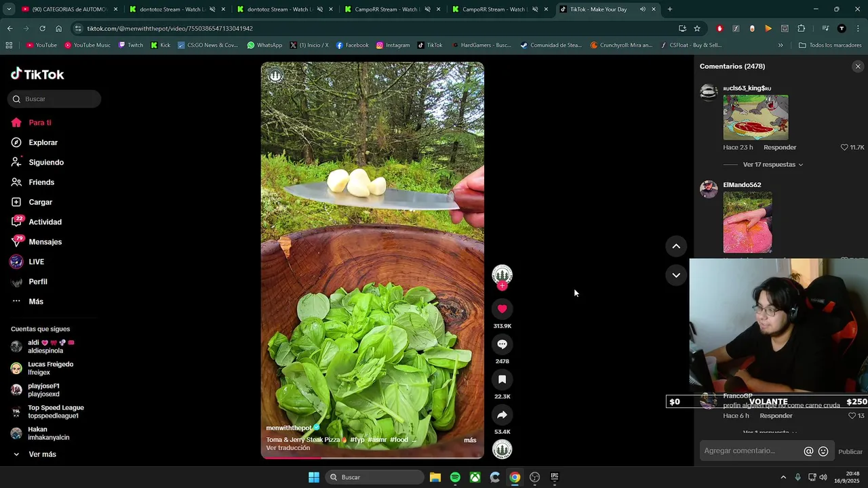Open ElMando562 comment image
The image size is (868, 488).
(747, 222)
